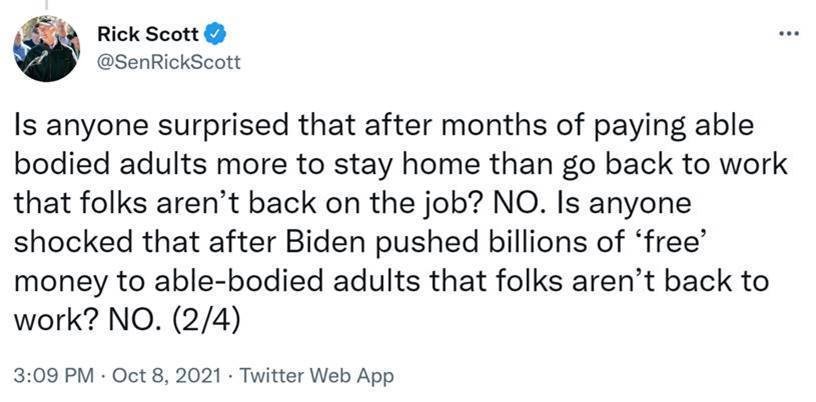Click work? on the tweet's last line
The width and height of the screenshot is (816, 402).
54,321
